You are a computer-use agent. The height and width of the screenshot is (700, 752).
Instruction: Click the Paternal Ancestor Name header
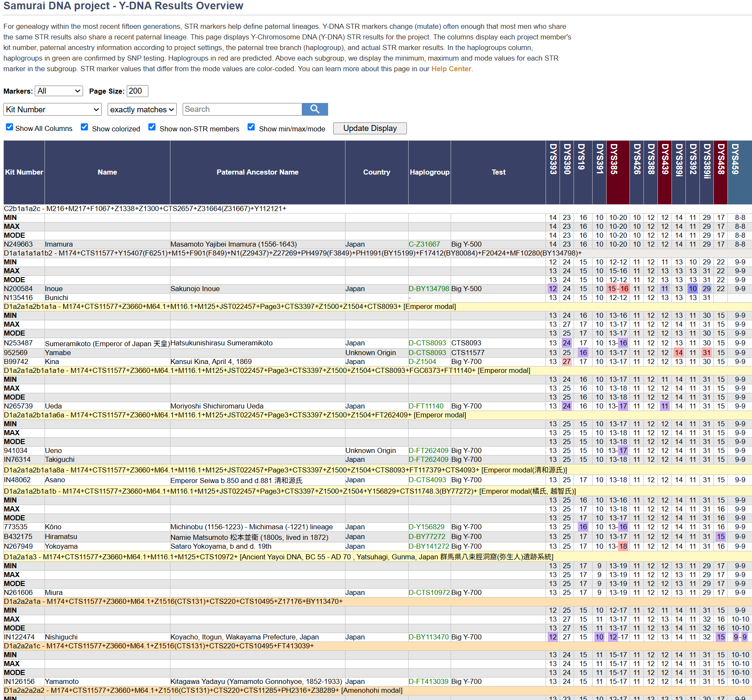257,172
